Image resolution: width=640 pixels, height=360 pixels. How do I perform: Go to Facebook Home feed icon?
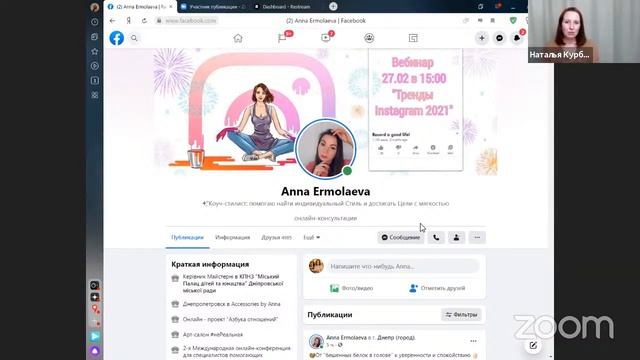pos(238,38)
